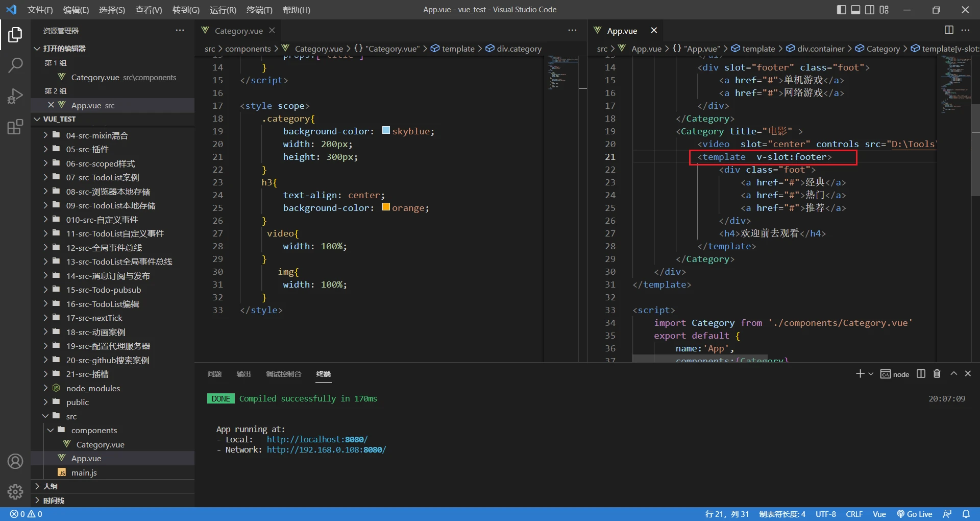Kill terminal with trash icon
This screenshot has width=980, height=521.
[937, 374]
